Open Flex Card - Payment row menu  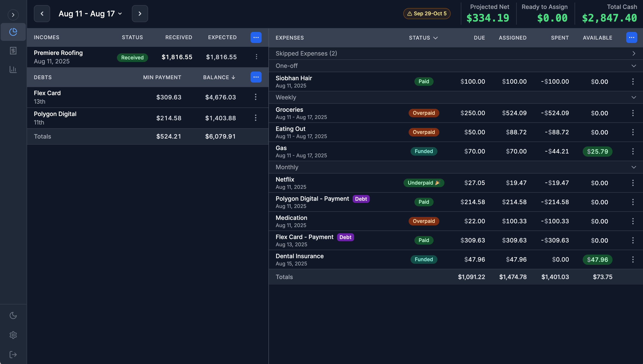point(633,240)
